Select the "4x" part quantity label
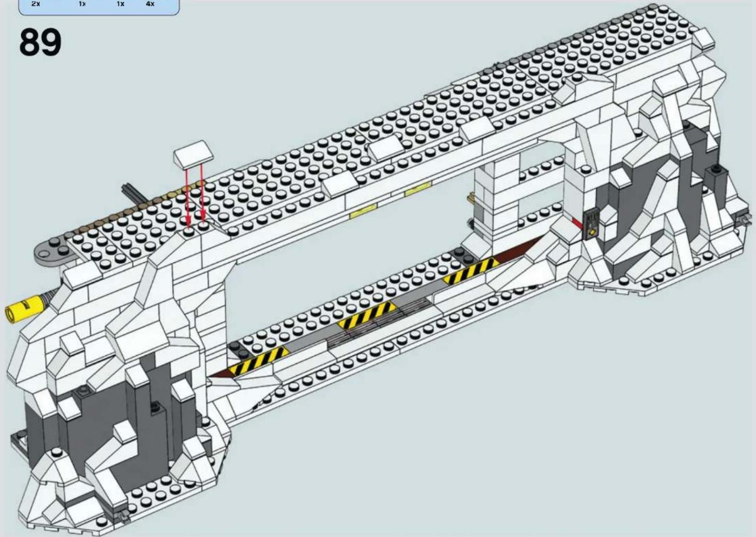This screenshot has width=756, height=537. click(x=150, y=4)
